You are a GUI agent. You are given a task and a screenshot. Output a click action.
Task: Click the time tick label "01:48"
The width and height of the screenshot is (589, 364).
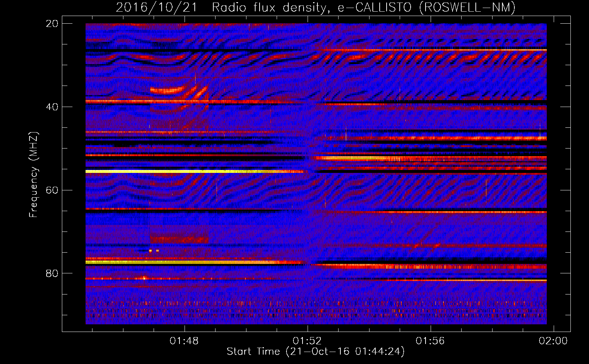tap(184, 341)
